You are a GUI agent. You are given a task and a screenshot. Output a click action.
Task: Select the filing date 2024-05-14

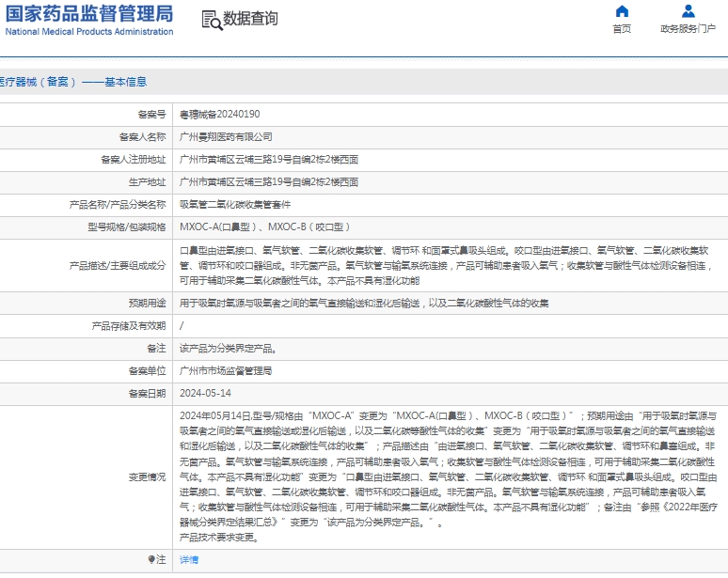point(205,394)
